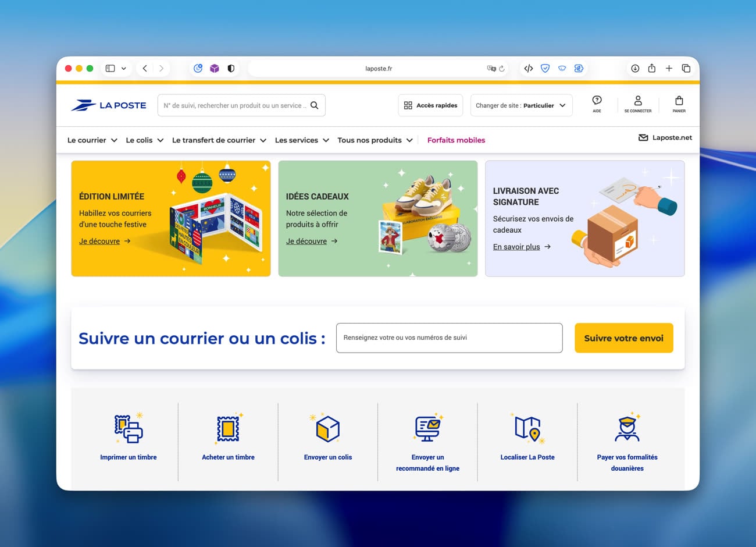The height and width of the screenshot is (547, 756).
Task: Click the tracking number input field
Action: pos(449,338)
